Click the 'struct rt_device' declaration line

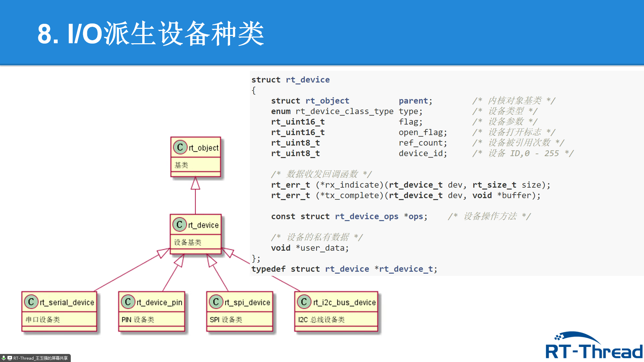click(290, 80)
